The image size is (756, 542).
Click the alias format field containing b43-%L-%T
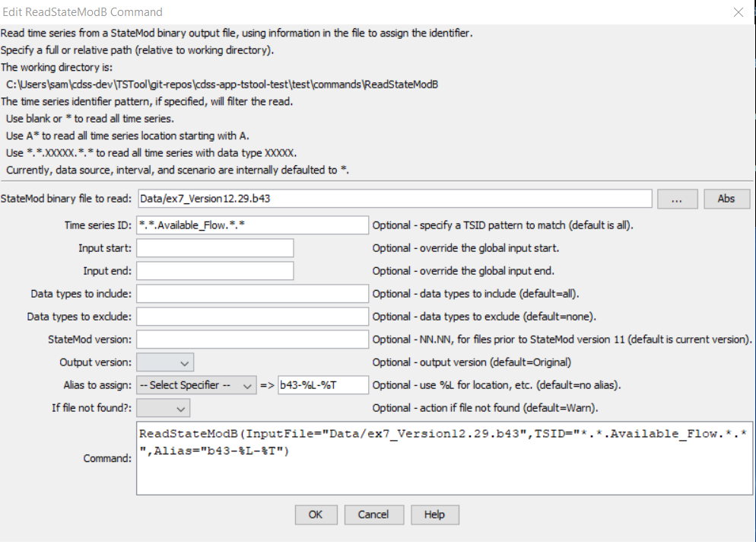(322, 384)
